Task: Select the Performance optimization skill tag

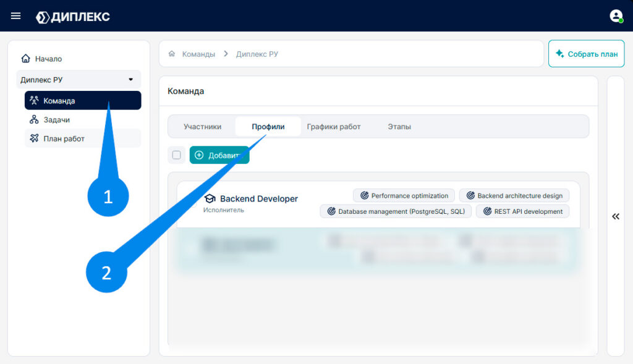Action: (404, 196)
